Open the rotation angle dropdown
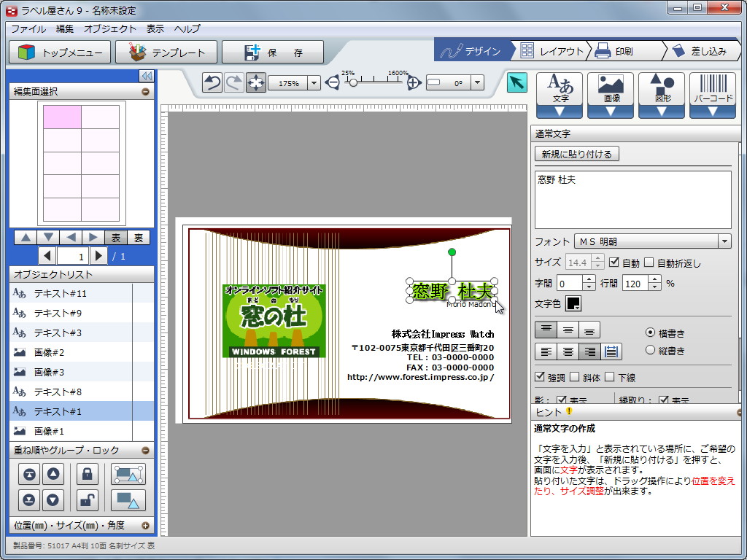Viewport: 747px width, 560px height. 477,83
